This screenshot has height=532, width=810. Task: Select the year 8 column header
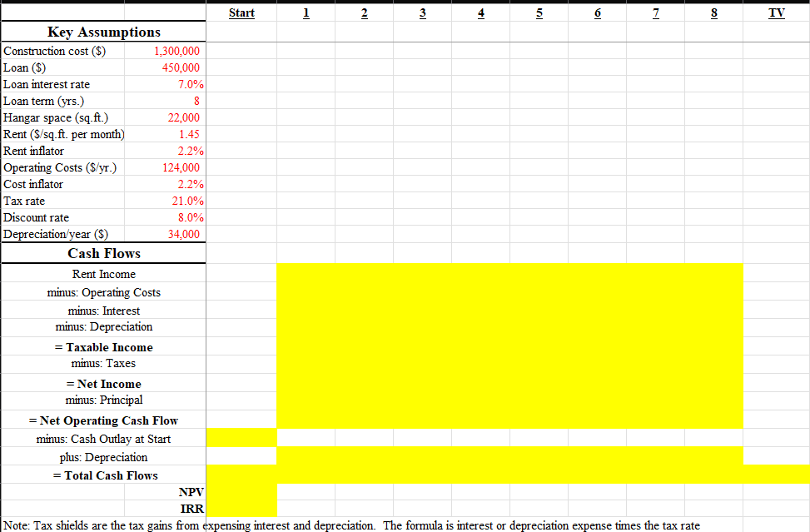coord(714,13)
